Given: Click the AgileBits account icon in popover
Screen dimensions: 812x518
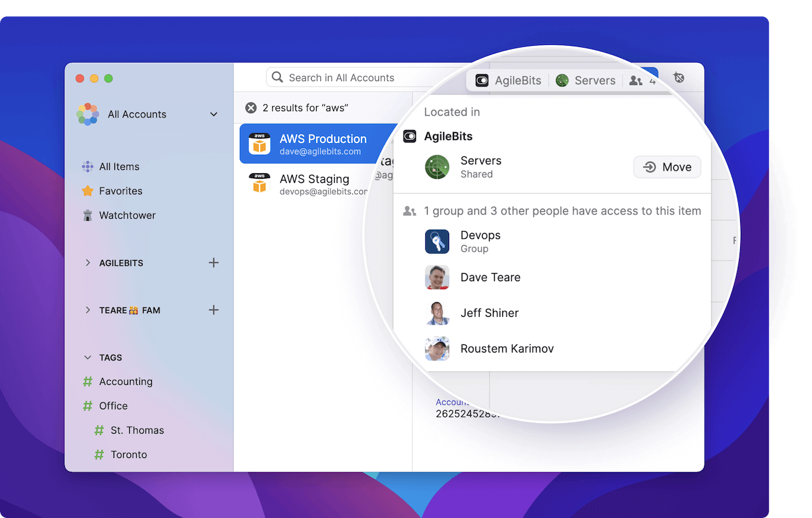Looking at the screenshot, I should pyautogui.click(x=410, y=136).
